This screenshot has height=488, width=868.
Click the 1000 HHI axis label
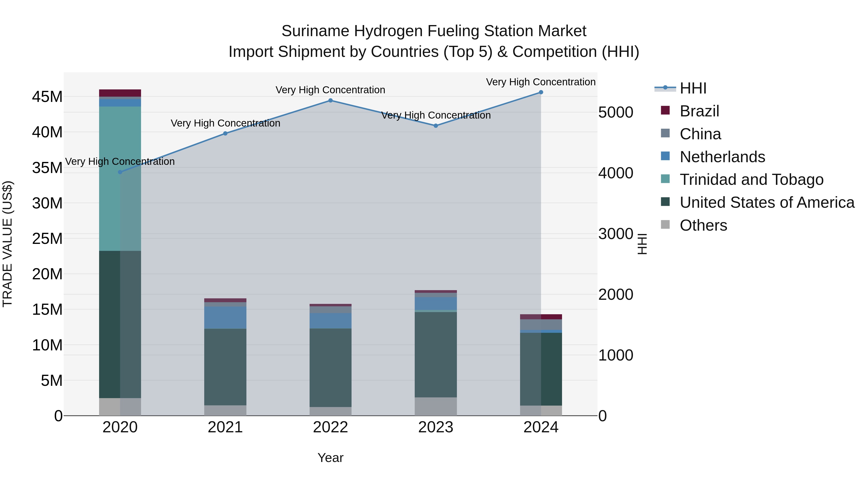click(x=616, y=355)
